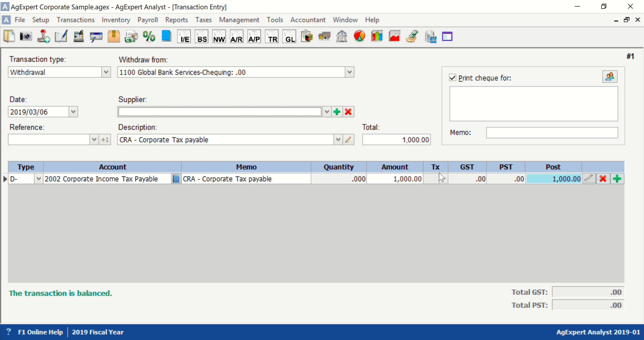644x340 pixels.
Task: Open the Transaction type dropdown
Action: (x=106, y=72)
